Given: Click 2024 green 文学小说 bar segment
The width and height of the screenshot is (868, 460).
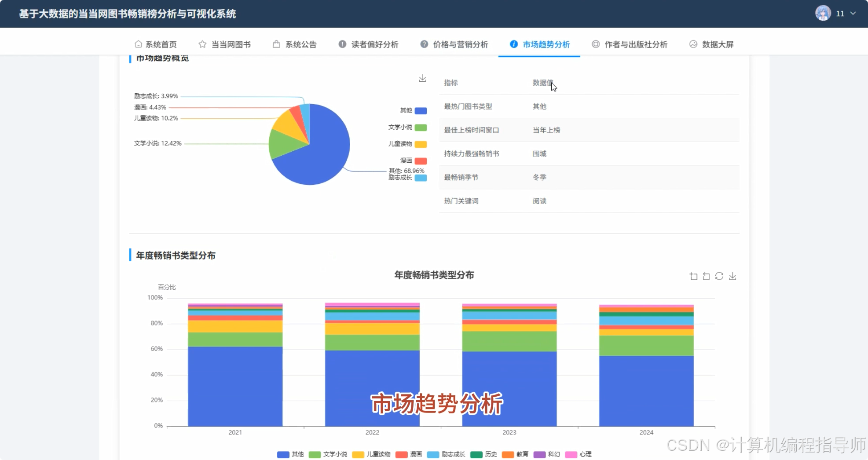Looking at the screenshot, I should click(646, 345).
